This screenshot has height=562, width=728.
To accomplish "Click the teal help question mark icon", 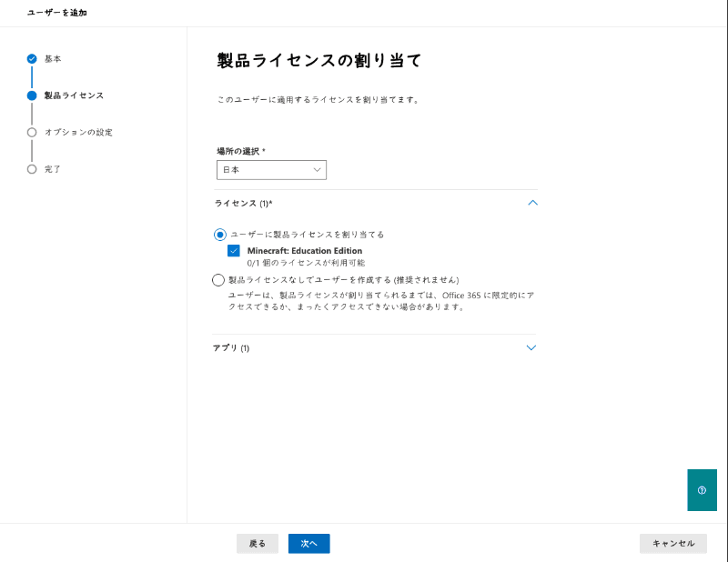I will point(702,490).
